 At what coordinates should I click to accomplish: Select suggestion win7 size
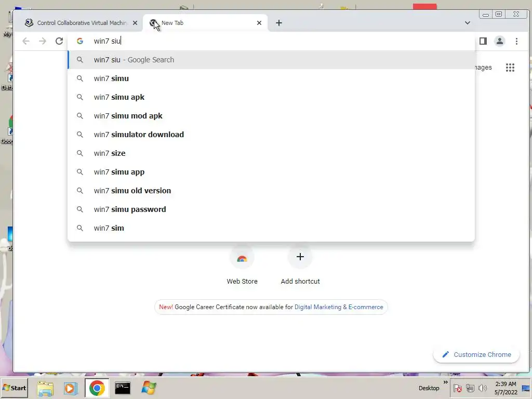(x=271, y=153)
